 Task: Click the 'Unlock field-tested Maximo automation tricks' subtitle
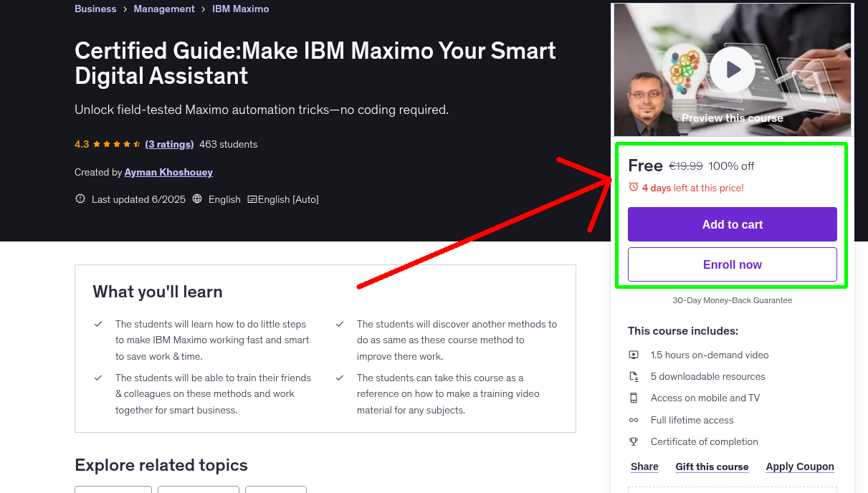pyautogui.click(x=262, y=110)
